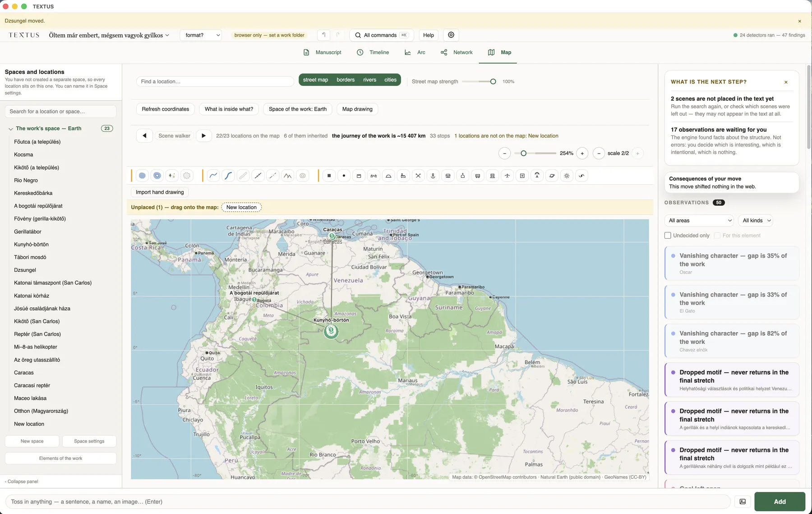The height and width of the screenshot is (514, 812).
Task: Step scene walker forward
Action: coord(203,136)
